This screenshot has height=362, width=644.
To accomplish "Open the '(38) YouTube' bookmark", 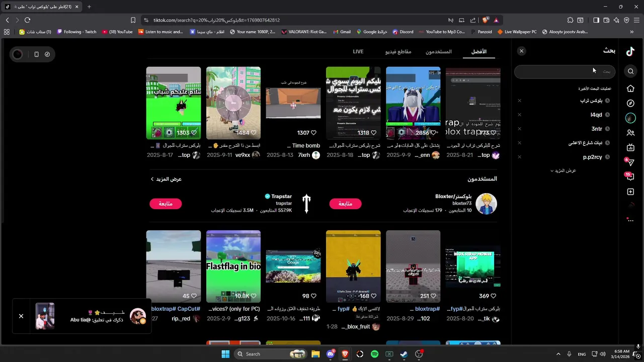I will tap(117, 32).
